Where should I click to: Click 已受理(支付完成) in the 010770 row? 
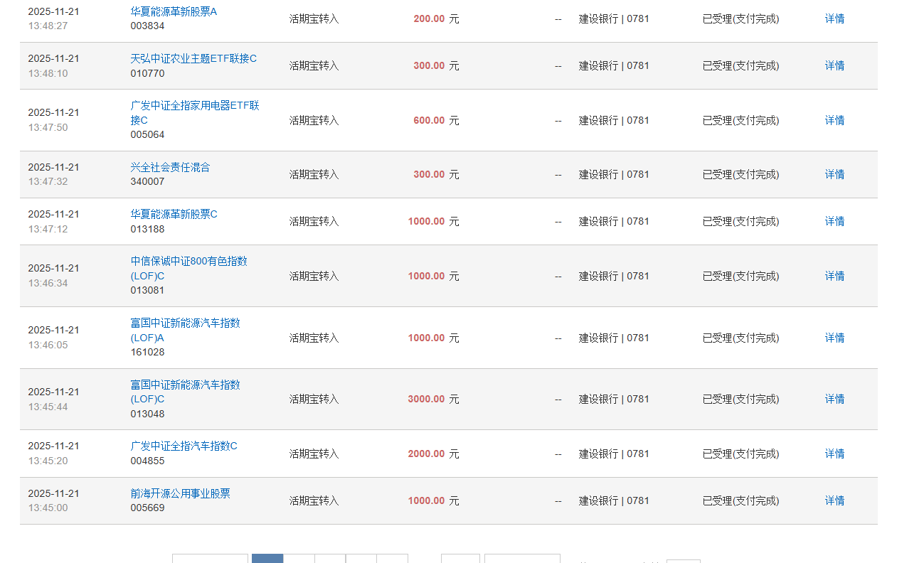pos(740,65)
